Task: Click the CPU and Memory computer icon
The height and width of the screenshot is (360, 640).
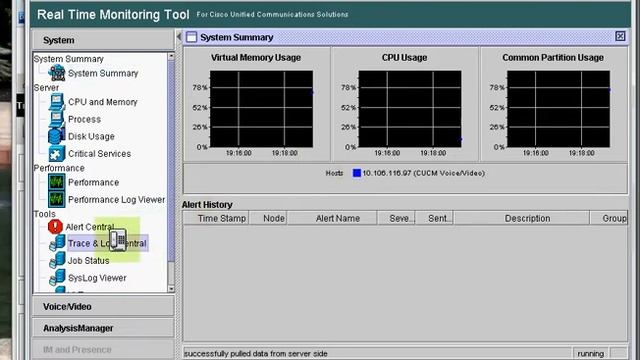Action: coord(57,102)
